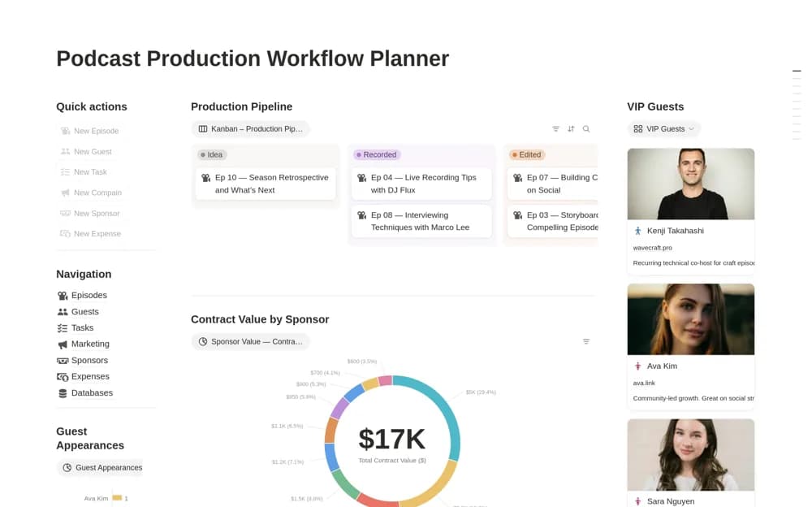The image size is (812, 507).
Task: Click the person icon beside Kenji Takahashi
Action: pyautogui.click(x=638, y=232)
